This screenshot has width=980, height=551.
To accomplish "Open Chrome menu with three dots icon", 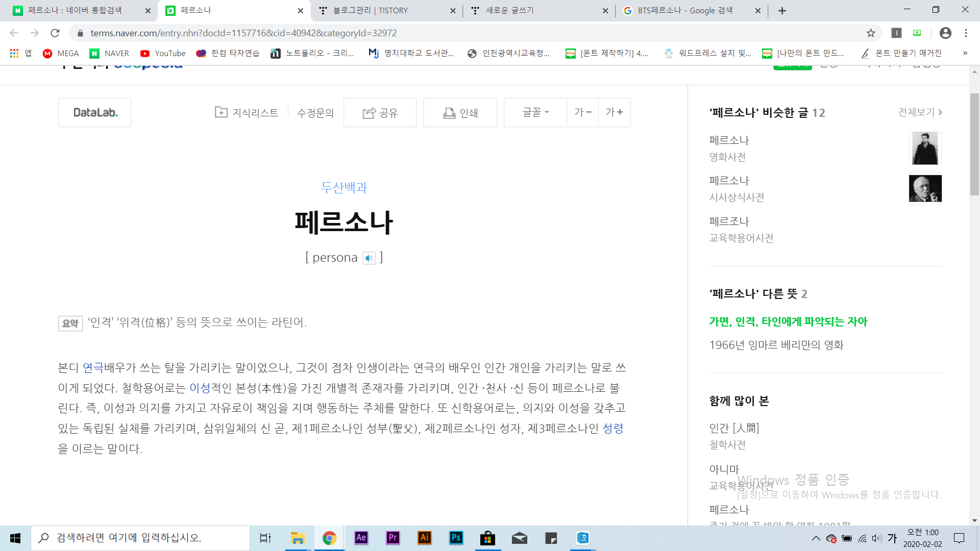I will pyautogui.click(x=966, y=33).
